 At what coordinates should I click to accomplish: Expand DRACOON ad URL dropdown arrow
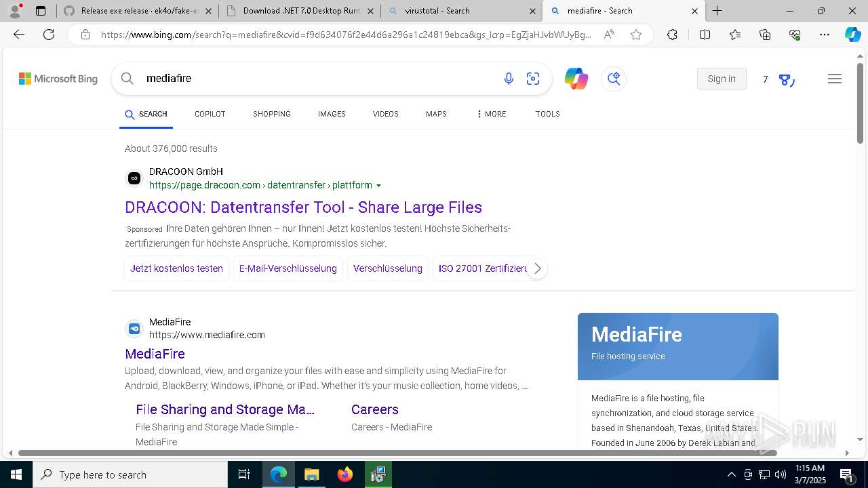(379, 186)
